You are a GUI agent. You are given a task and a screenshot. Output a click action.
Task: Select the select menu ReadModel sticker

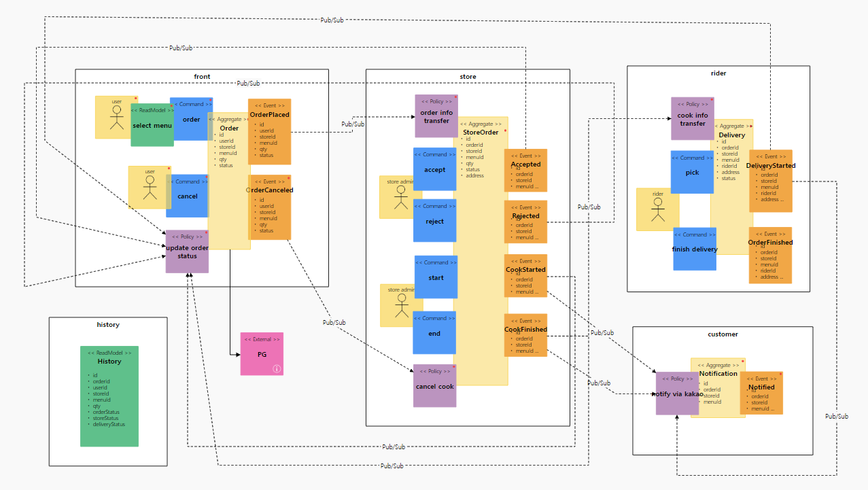tap(152, 125)
